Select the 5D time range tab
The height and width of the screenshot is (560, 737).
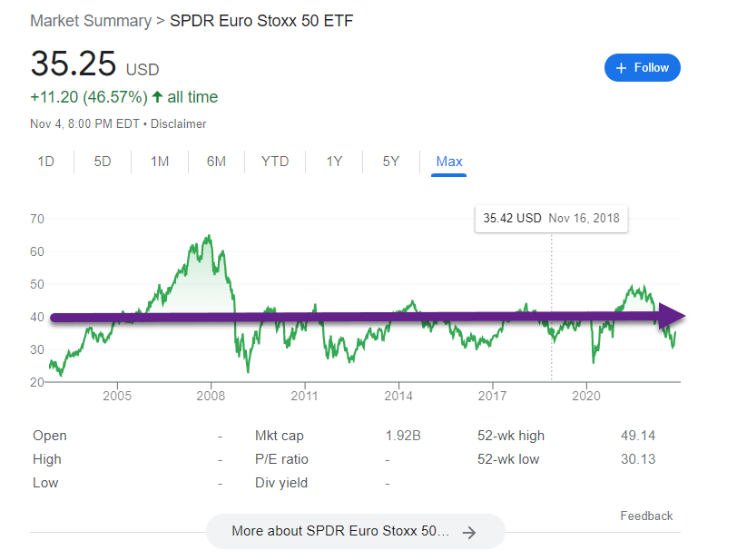[x=103, y=162]
